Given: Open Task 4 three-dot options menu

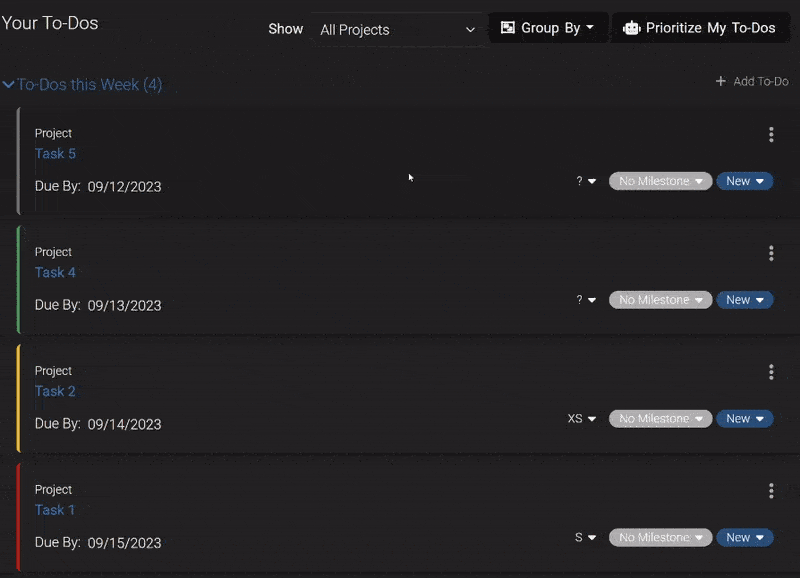Looking at the screenshot, I should pyautogui.click(x=771, y=254).
